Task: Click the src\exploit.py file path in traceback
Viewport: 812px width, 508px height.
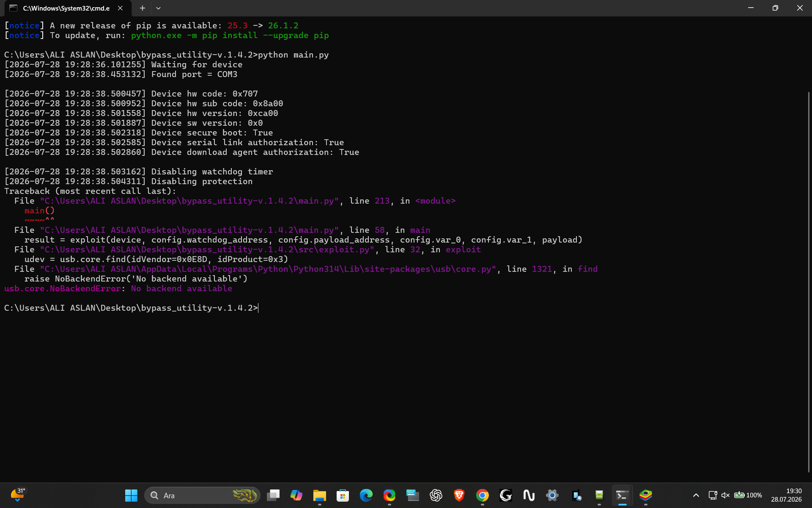Action: [207, 250]
